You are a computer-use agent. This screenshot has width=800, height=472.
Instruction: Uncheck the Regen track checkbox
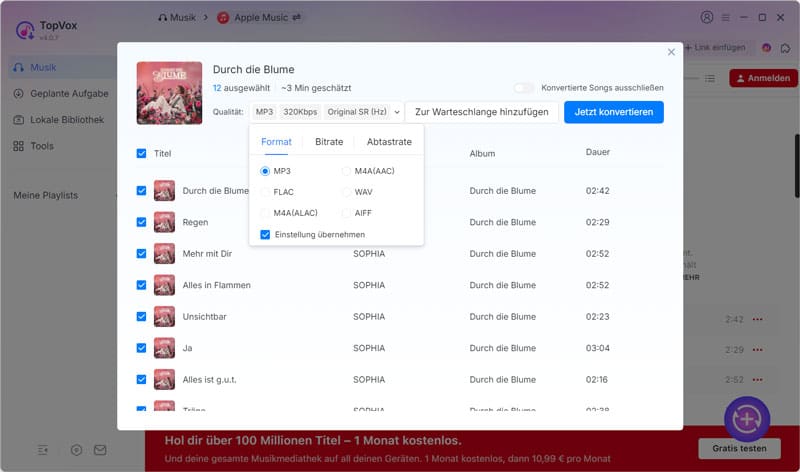[141, 222]
